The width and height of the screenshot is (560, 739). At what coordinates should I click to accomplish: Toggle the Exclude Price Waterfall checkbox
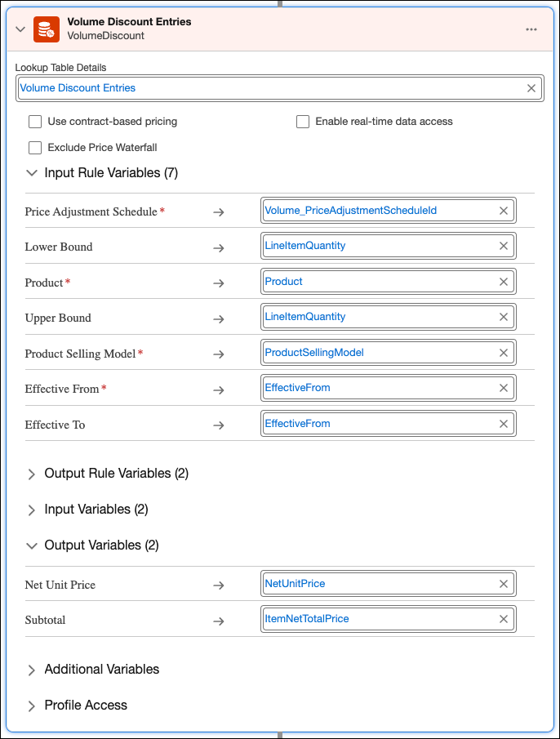point(35,148)
